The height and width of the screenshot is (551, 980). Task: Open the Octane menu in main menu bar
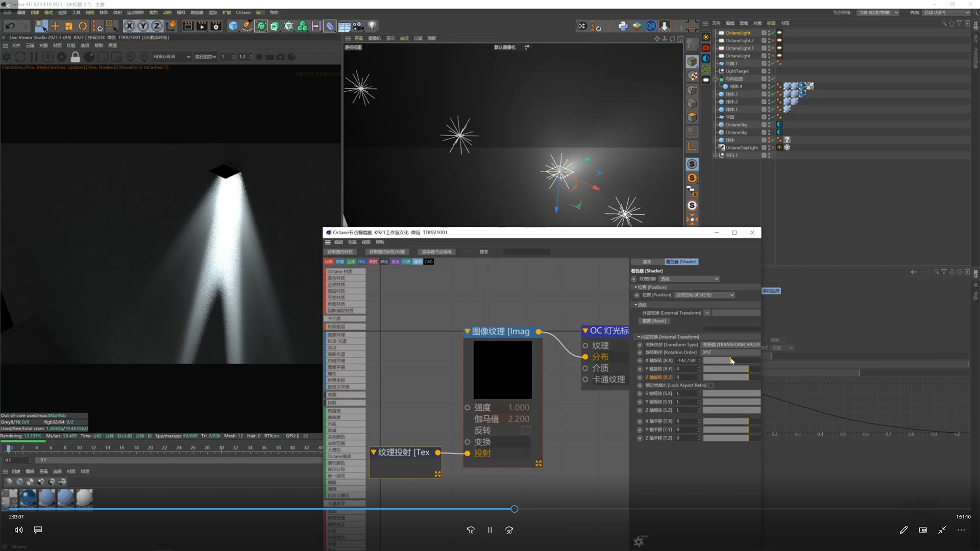pos(243,12)
